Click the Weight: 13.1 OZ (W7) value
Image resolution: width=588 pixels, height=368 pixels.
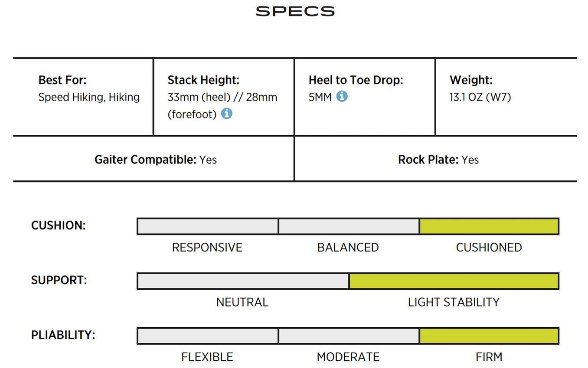(x=480, y=97)
